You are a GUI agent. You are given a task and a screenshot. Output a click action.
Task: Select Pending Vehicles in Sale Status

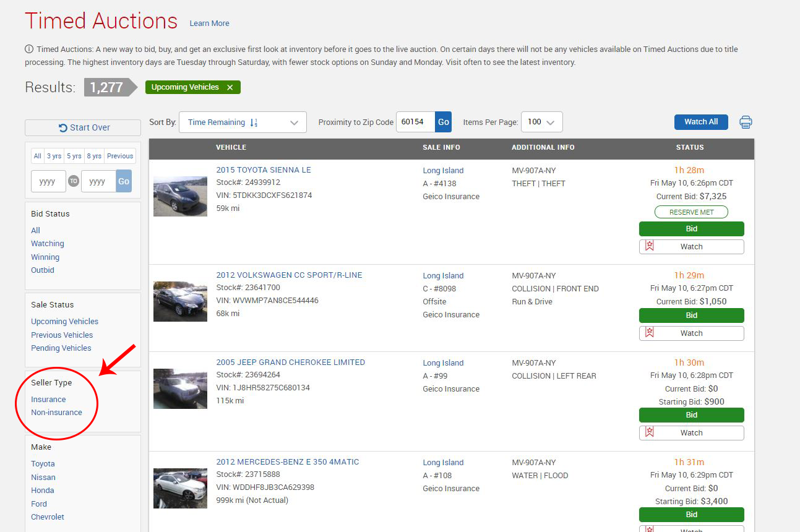coord(61,348)
